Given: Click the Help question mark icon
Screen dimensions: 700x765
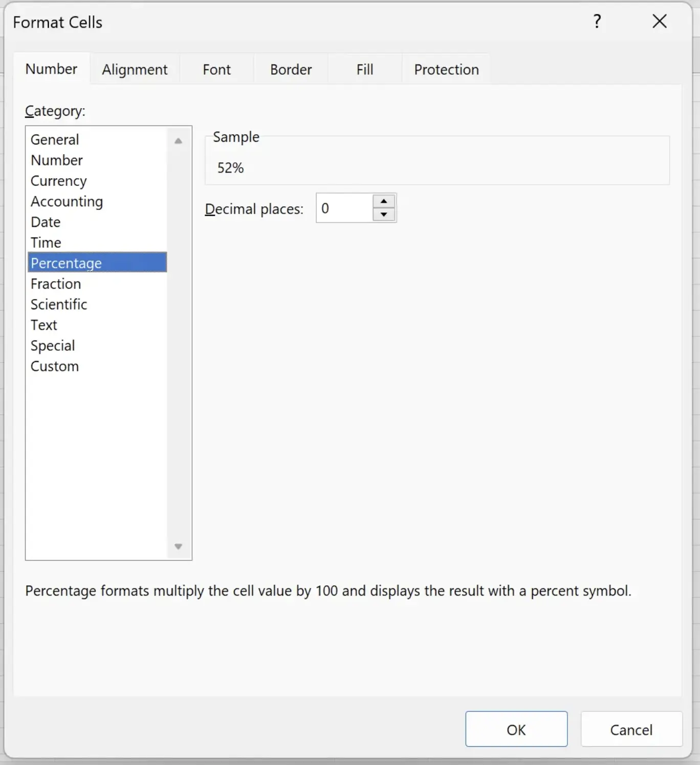Looking at the screenshot, I should click(597, 22).
